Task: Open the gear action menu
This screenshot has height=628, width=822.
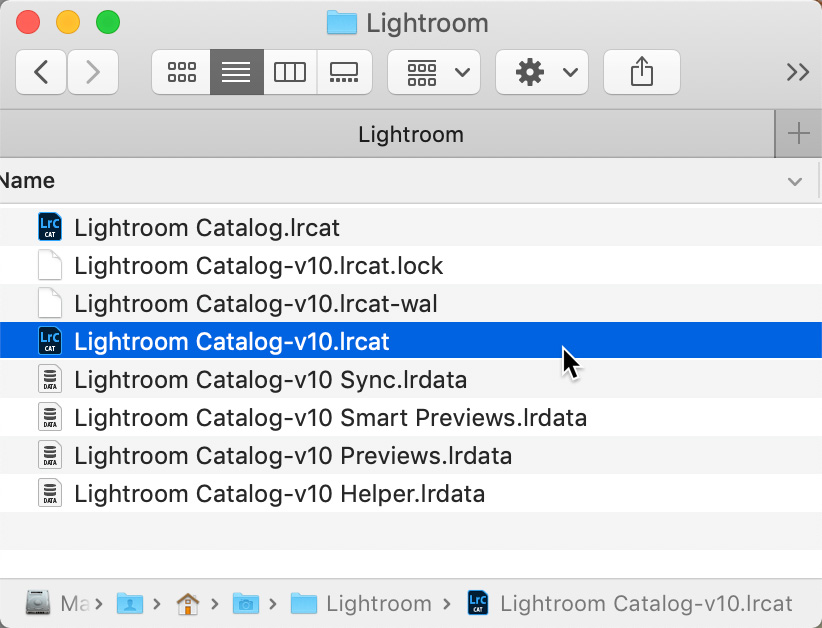Action: click(542, 72)
